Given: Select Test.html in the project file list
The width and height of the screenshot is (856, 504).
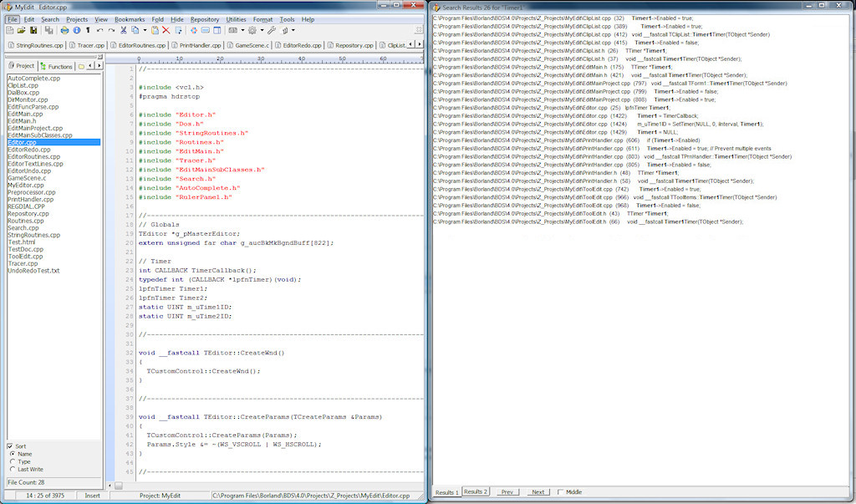Looking at the screenshot, I should (22, 242).
